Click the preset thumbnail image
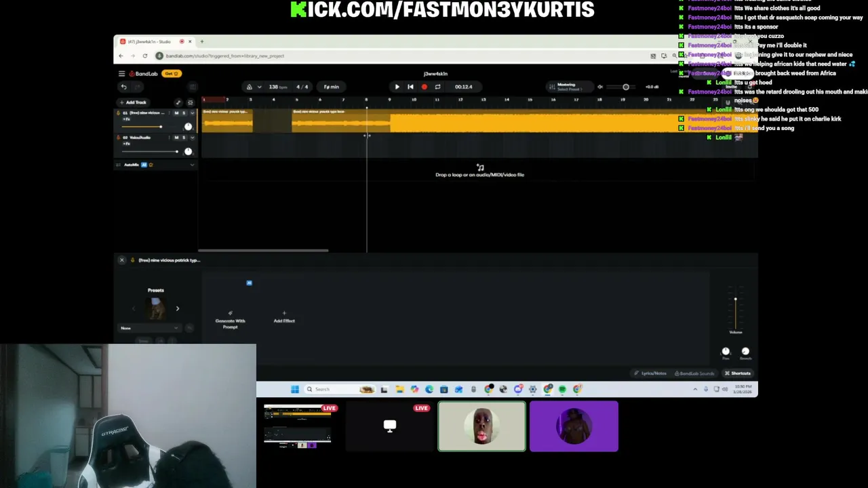This screenshot has height=488, width=868. pyautogui.click(x=156, y=308)
